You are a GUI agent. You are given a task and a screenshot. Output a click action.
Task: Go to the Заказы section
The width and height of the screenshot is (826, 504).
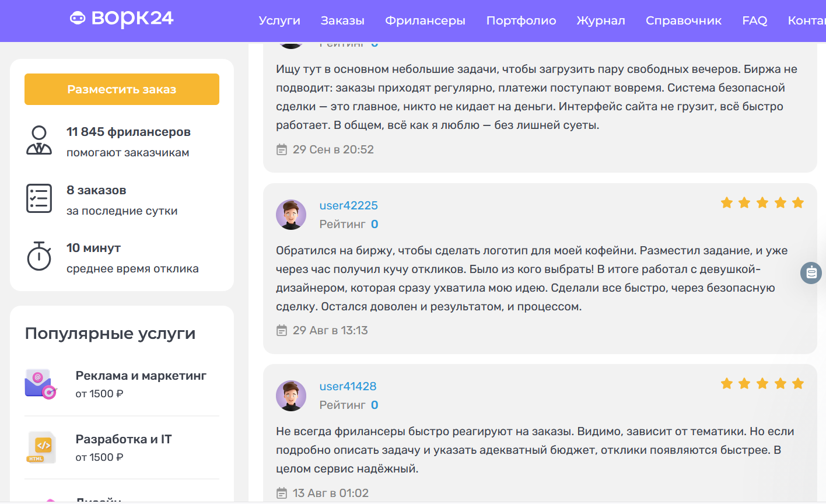pyautogui.click(x=342, y=21)
